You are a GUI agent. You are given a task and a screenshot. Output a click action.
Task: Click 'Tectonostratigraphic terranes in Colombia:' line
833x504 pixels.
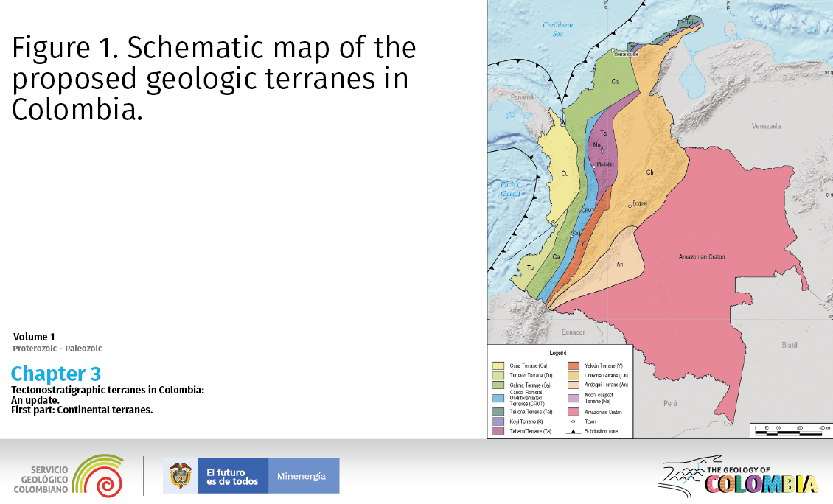(108, 390)
